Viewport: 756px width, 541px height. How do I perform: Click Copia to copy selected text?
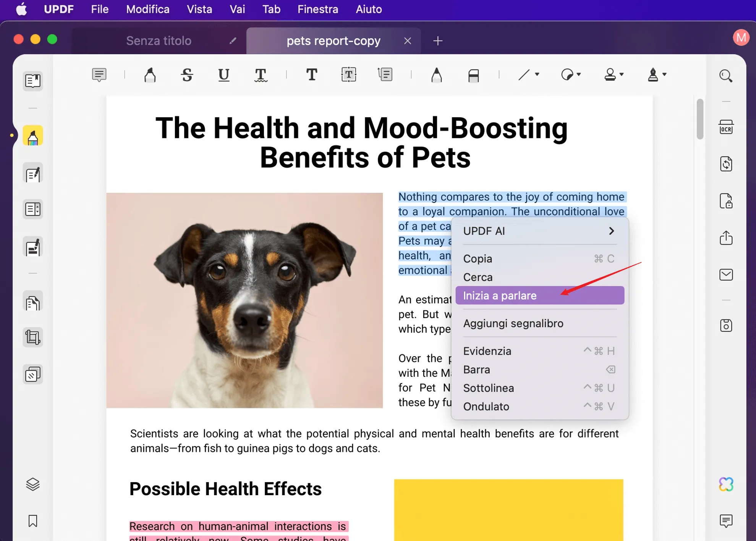[x=478, y=258]
